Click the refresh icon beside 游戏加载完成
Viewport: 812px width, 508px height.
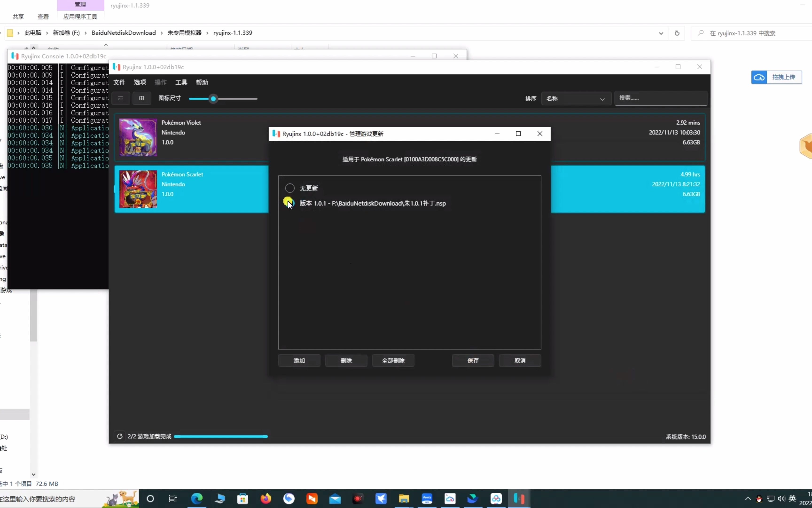point(119,437)
